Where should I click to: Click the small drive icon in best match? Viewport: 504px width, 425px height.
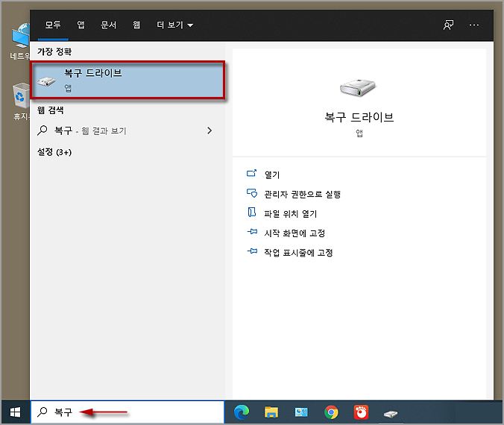pyautogui.click(x=46, y=81)
